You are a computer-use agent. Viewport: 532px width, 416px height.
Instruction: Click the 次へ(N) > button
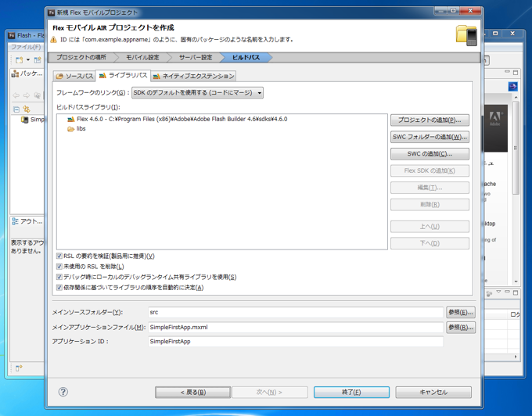coord(269,393)
